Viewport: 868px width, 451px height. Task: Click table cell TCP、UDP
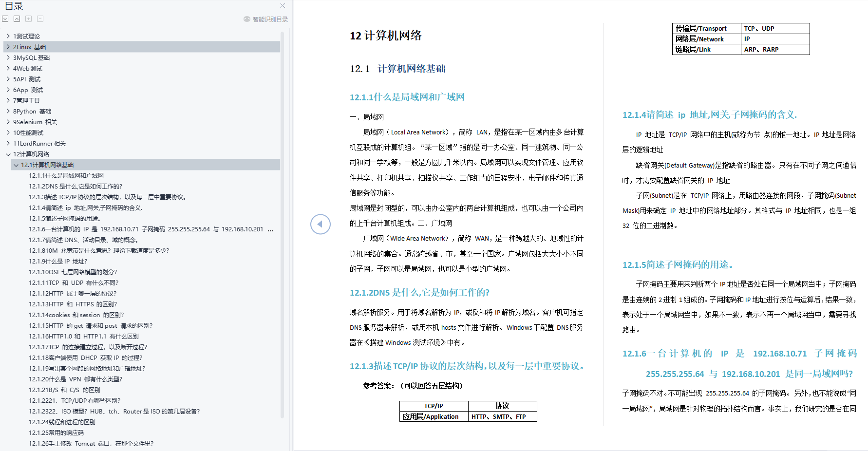(x=775, y=28)
